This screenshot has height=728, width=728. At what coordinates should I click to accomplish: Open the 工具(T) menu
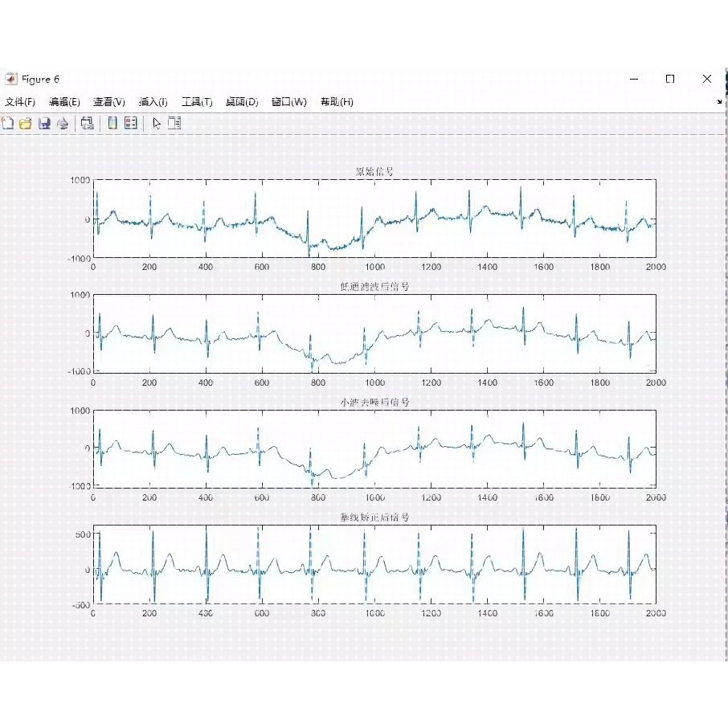[x=197, y=102]
